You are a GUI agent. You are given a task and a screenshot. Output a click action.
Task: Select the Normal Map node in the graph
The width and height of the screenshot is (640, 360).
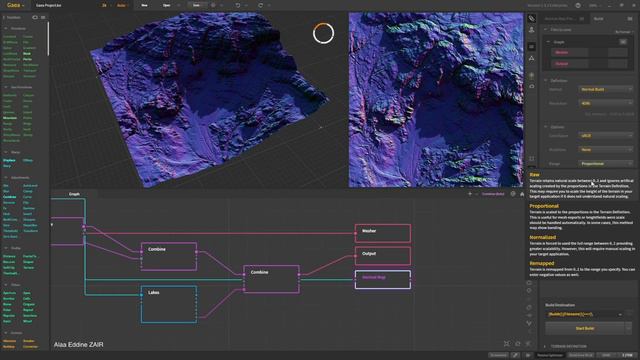383,280
